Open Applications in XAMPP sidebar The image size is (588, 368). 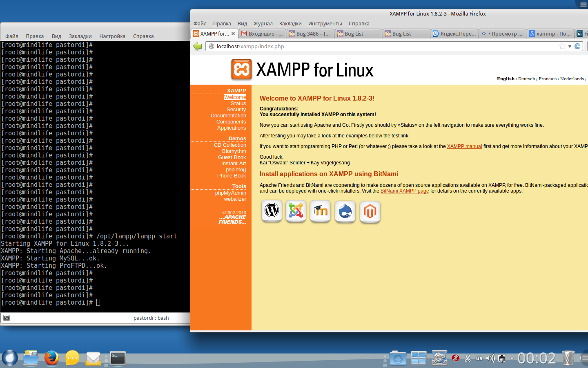pyautogui.click(x=232, y=128)
